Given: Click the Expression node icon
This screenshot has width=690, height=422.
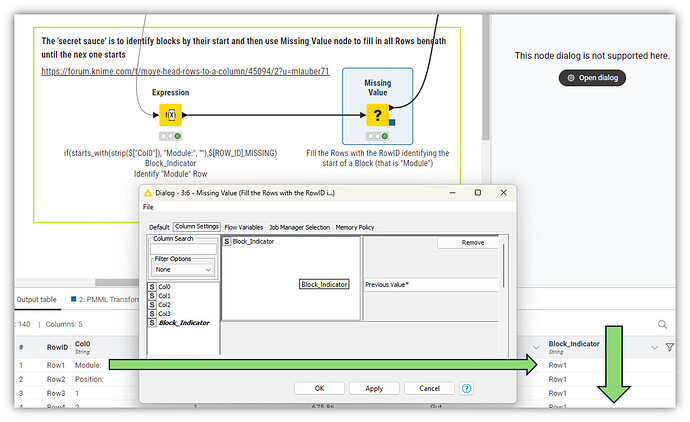Looking at the screenshot, I should (x=171, y=115).
